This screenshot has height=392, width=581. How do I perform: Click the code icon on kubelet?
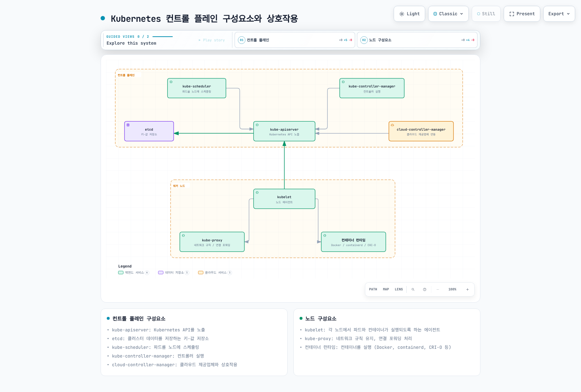point(257,193)
